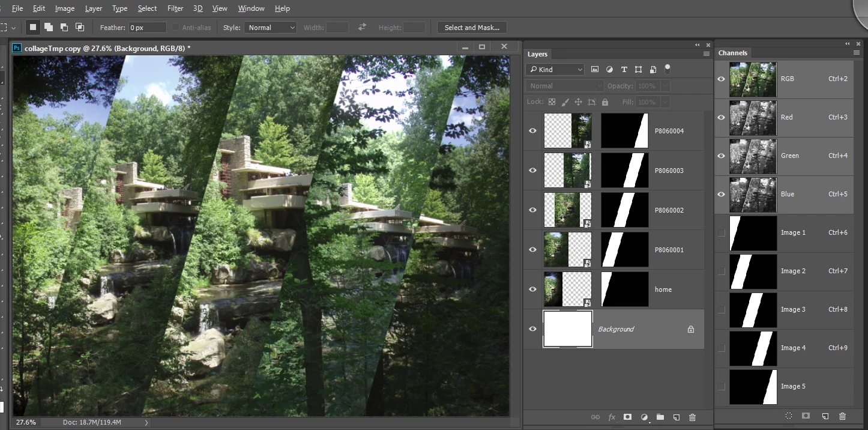Open blend mode Normal dropdown
This screenshot has height=430, width=868.
click(565, 86)
